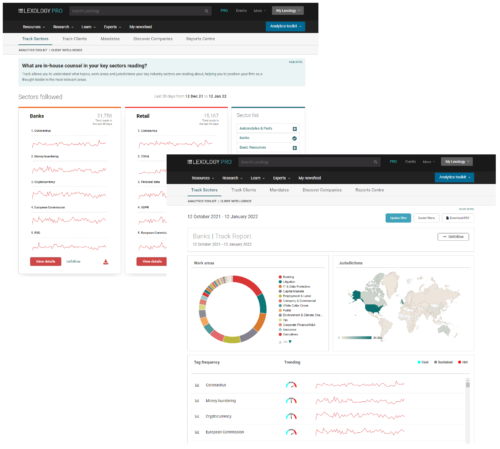This screenshot has width=500, height=449.
Task: Click Events link in front window header
Action: click(410, 162)
